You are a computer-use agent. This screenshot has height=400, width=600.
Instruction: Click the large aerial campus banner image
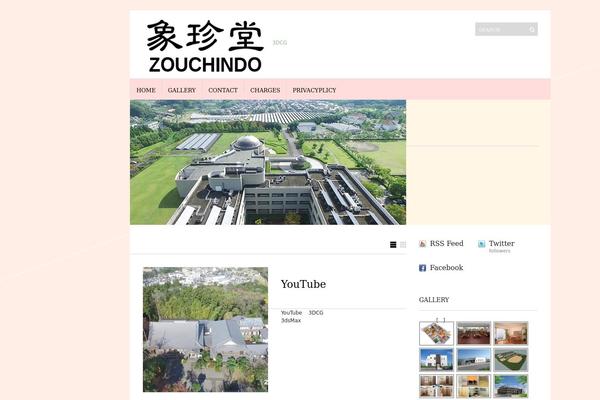[268, 162]
